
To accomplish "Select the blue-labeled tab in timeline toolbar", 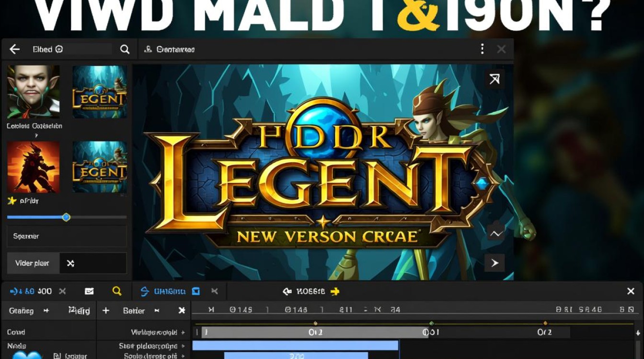I will point(163,291).
